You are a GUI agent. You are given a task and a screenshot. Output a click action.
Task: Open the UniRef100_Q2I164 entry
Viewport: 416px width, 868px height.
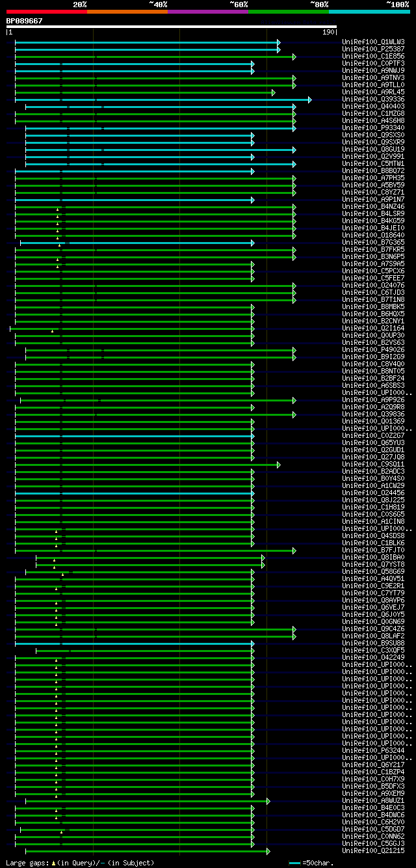(x=373, y=328)
